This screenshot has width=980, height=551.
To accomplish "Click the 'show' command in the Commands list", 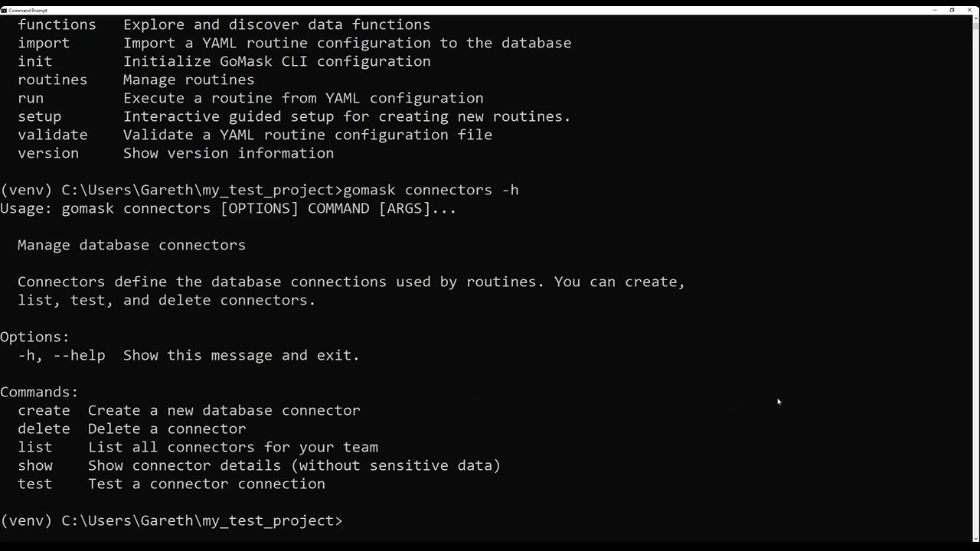I will (x=35, y=466).
